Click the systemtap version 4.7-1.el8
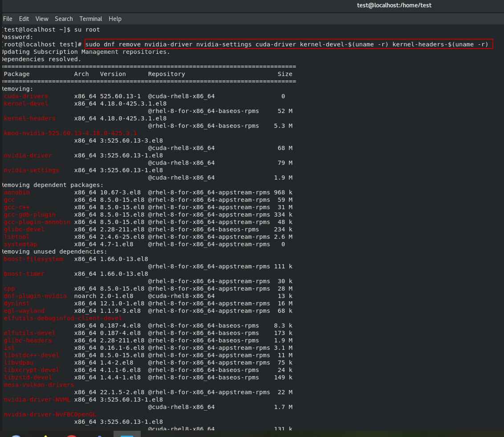 117,244
